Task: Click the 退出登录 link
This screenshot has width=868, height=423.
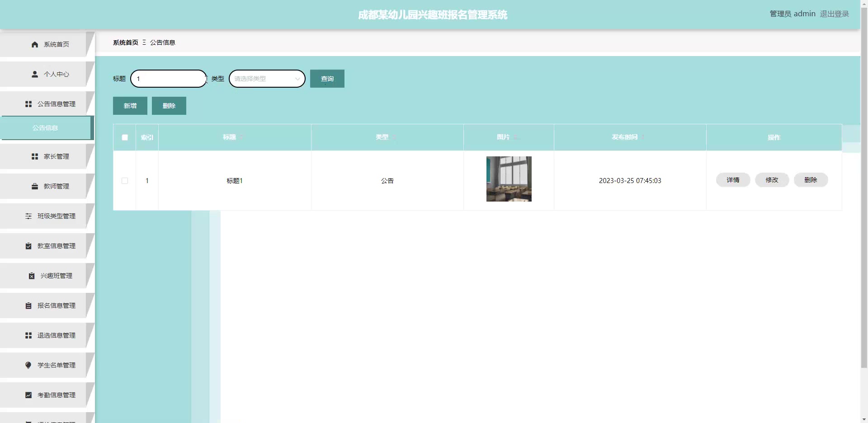Action: 835,14
